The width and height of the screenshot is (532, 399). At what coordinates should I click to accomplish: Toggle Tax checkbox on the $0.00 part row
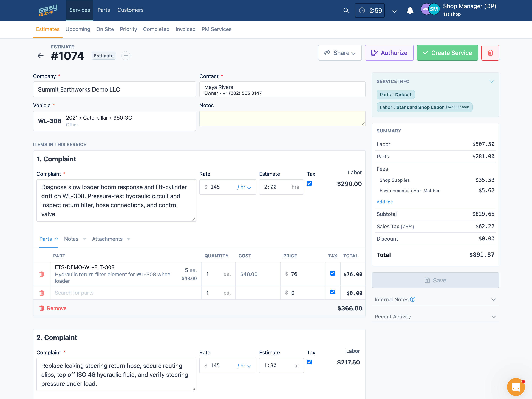[x=333, y=292]
